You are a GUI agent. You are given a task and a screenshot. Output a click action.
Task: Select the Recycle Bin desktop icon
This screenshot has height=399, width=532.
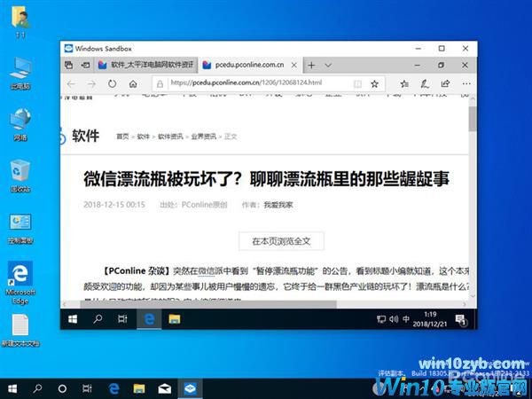click(20, 176)
